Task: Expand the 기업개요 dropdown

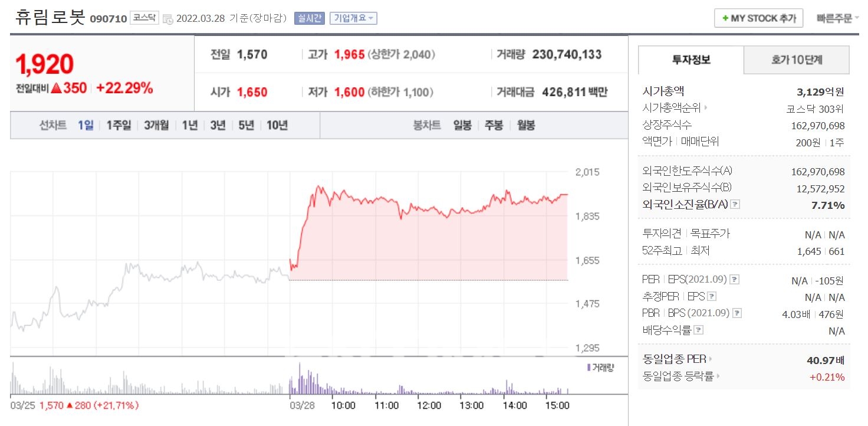Action: [x=353, y=18]
